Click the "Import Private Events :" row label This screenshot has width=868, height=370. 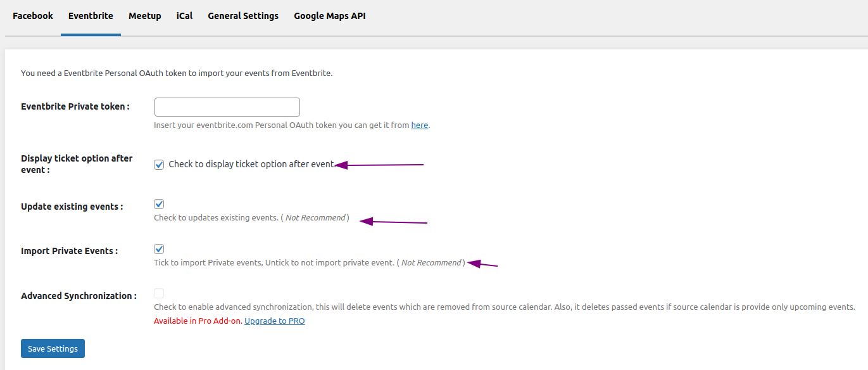(x=69, y=251)
